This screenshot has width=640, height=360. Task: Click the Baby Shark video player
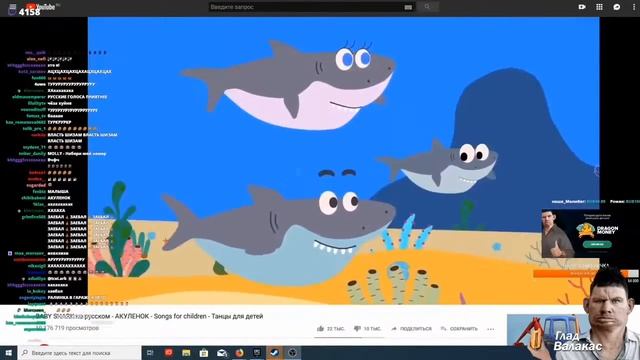click(x=344, y=160)
